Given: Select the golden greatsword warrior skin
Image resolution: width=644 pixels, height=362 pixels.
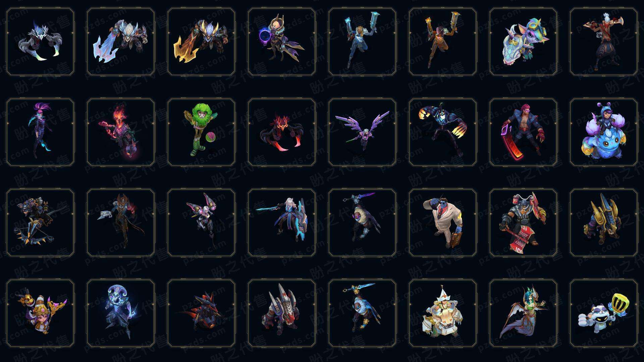Looking at the screenshot, I should 201,42.
